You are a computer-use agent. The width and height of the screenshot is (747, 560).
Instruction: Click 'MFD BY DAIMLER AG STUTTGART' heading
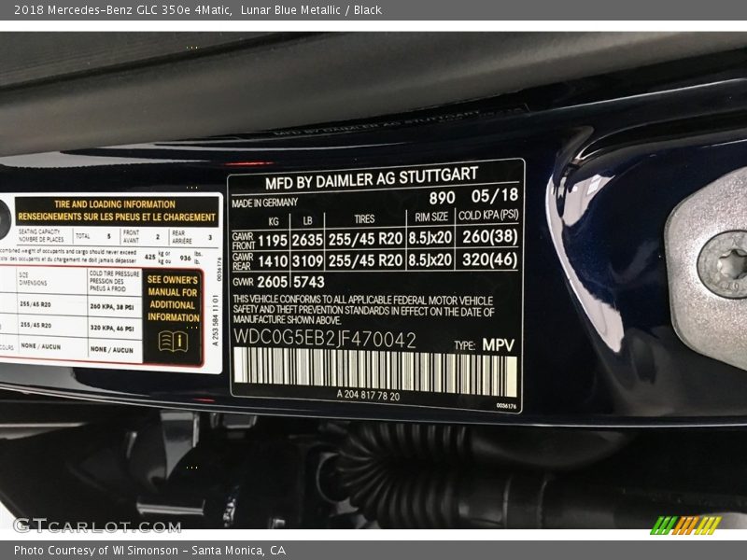click(372, 177)
